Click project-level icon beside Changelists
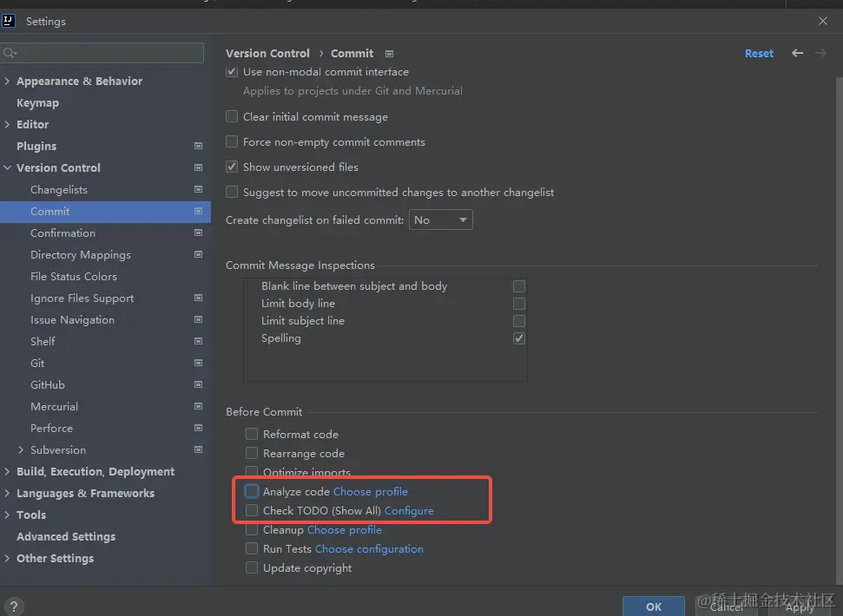Image resolution: width=843 pixels, height=616 pixels. tap(198, 189)
